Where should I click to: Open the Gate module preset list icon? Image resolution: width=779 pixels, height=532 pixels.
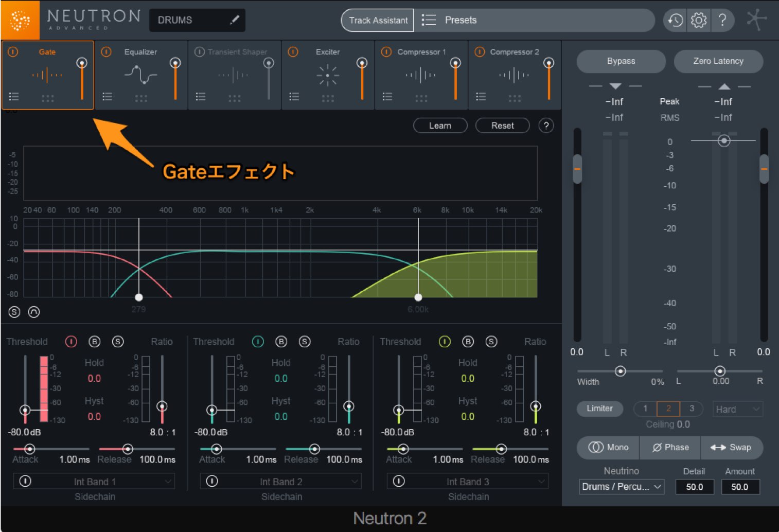coord(14,96)
